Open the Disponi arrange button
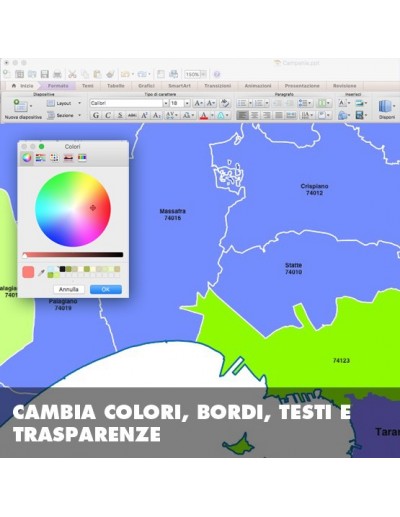The width and height of the screenshot is (400, 517). [387, 109]
